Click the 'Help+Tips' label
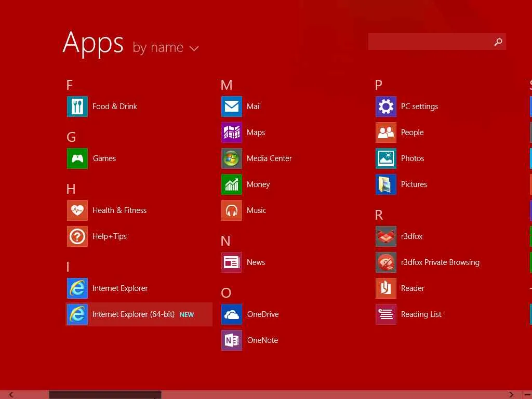Screen dimensions: 532x399 pos(110,236)
